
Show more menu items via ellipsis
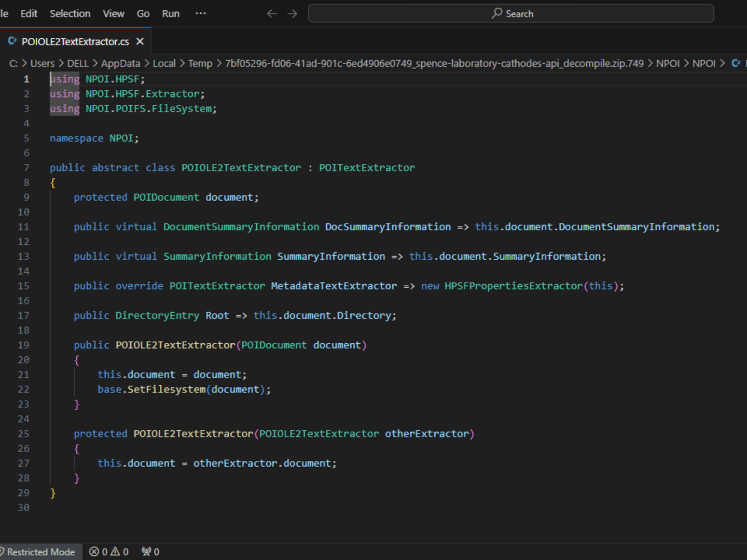pyautogui.click(x=201, y=13)
